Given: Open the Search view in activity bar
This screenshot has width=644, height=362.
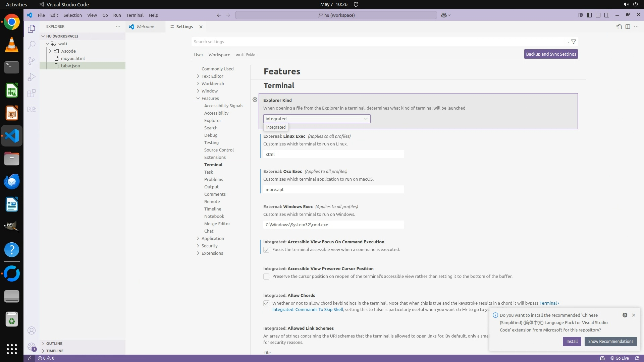Looking at the screenshot, I should [32, 45].
